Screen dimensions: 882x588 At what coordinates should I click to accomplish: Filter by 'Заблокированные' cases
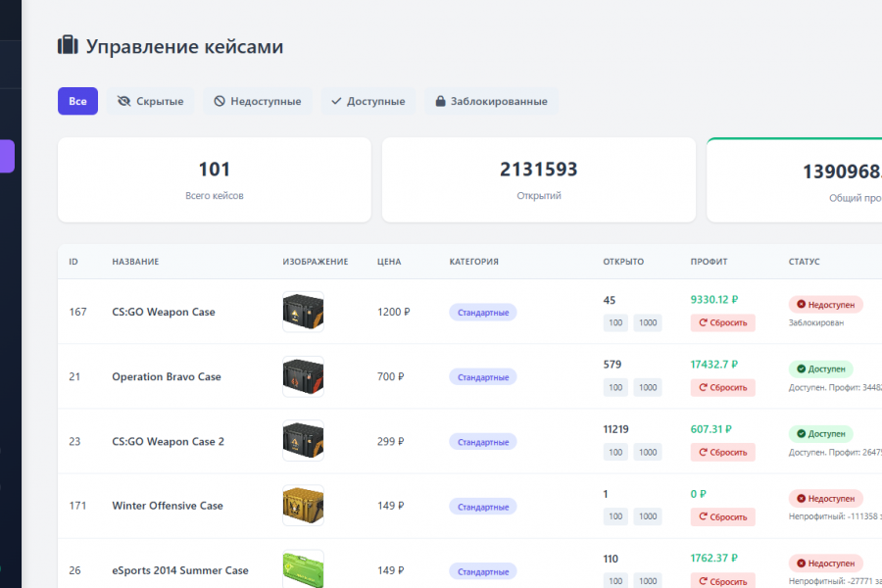[x=492, y=101]
